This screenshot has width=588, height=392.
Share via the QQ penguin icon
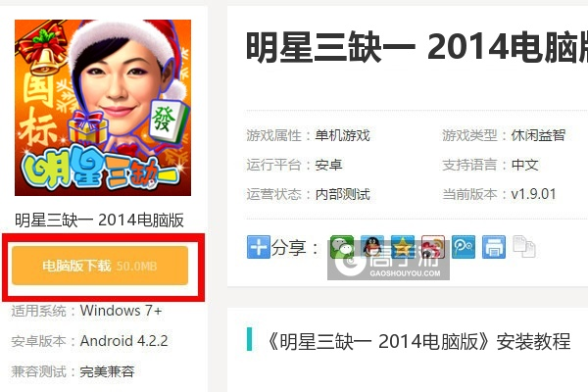372,247
